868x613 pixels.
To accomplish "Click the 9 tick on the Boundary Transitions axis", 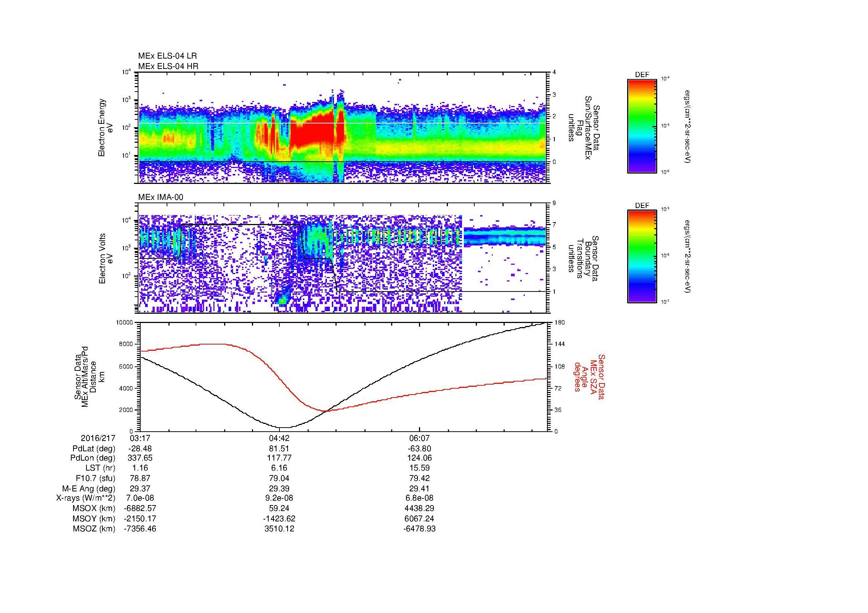I will 554,203.
